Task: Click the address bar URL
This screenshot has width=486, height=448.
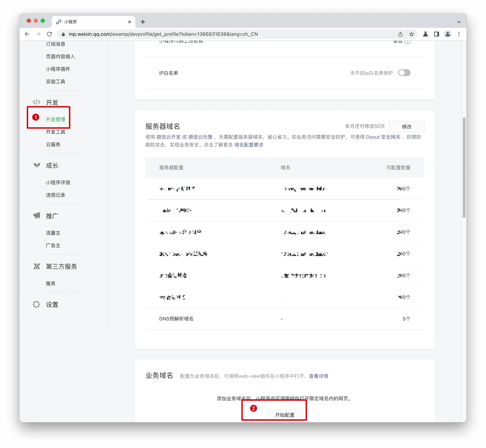Action: [163, 34]
